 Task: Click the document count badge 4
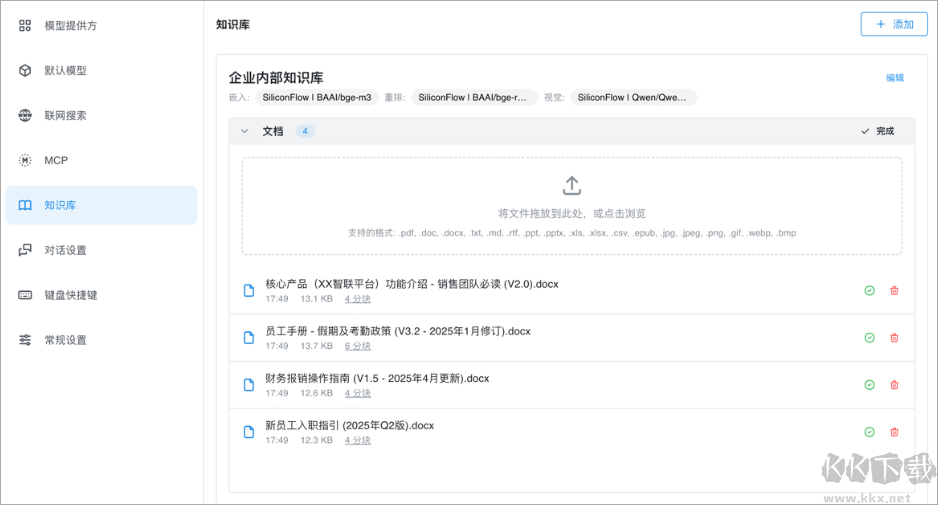pyautogui.click(x=305, y=131)
